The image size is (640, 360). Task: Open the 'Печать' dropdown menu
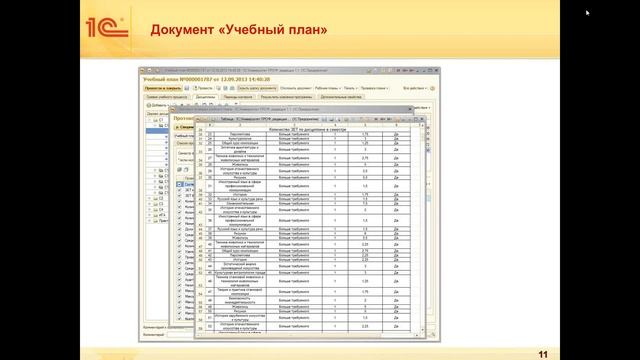pyautogui.click(x=350, y=88)
